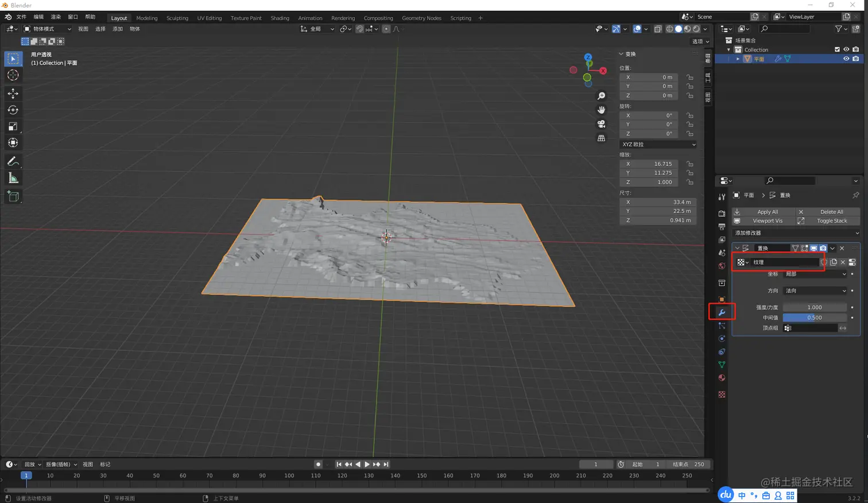Open the 文件 menu
The image size is (868, 503).
(21, 17)
